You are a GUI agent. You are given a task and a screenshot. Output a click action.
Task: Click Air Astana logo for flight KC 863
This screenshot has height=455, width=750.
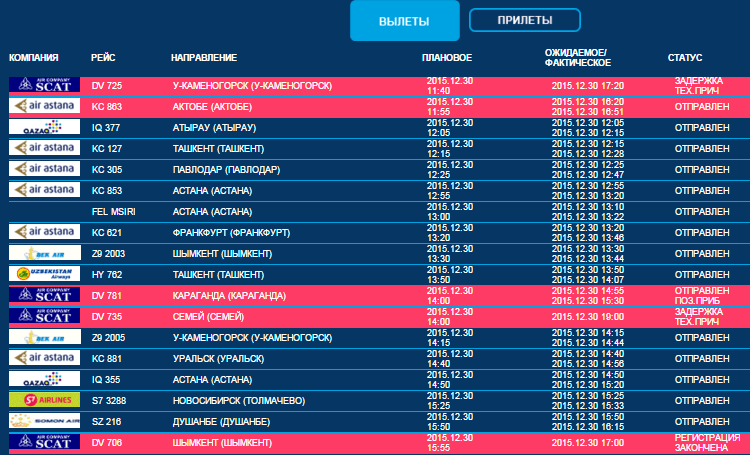[43, 106]
